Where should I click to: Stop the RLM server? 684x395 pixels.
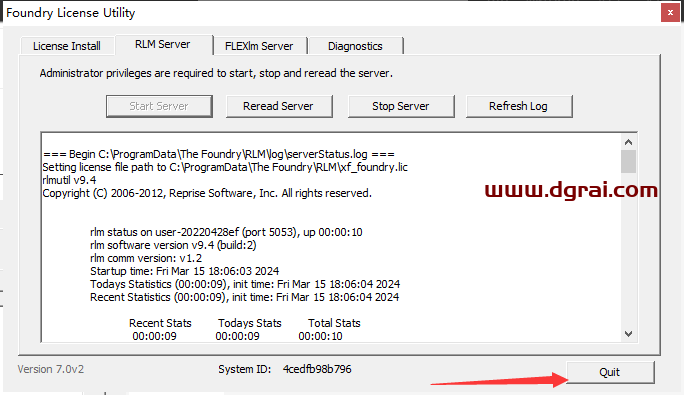(400, 106)
